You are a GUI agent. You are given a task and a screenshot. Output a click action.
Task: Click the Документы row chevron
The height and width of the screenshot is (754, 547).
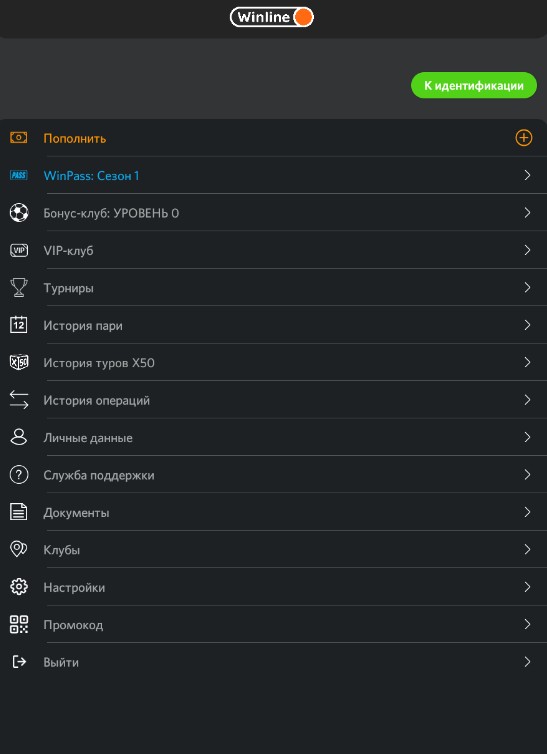[527, 512]
